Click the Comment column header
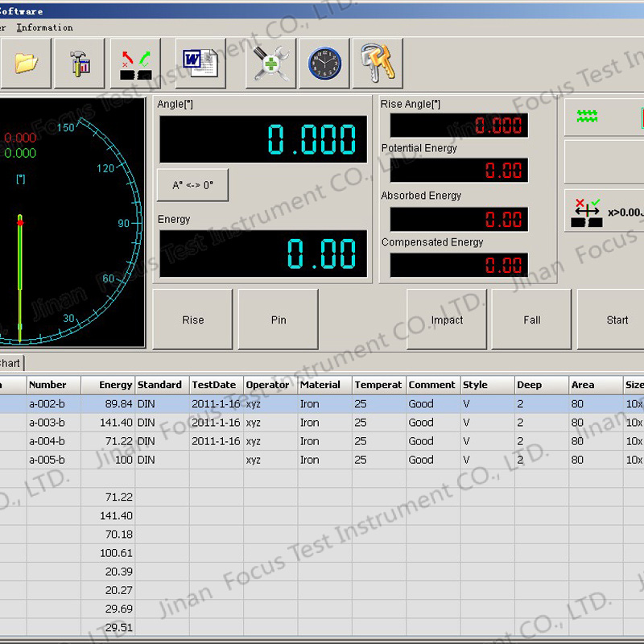Viewport: 644px width, 644px height. point(433,385)
